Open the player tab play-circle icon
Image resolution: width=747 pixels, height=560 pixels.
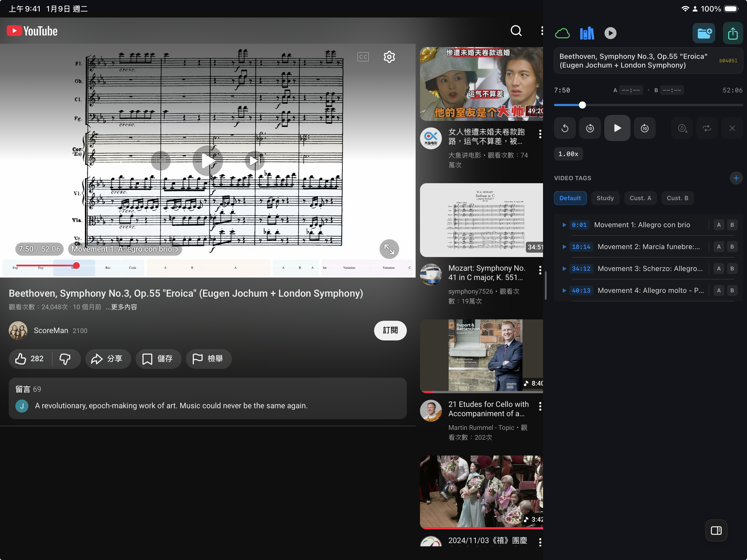tap(610, 33)
